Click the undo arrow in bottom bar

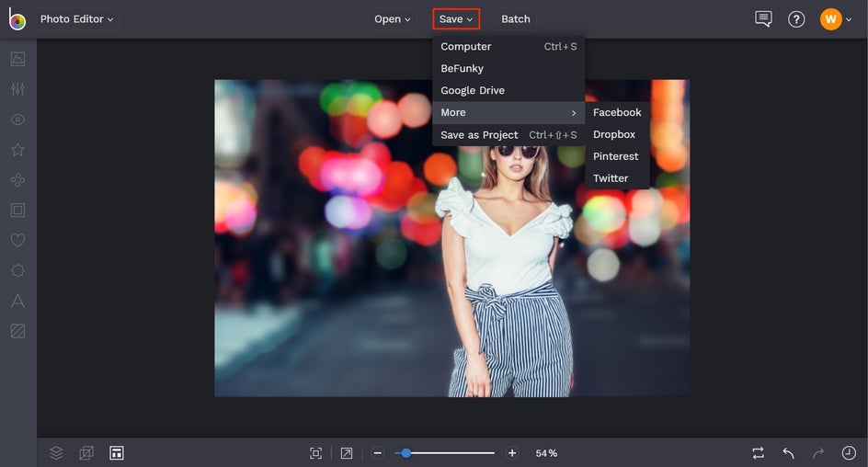788,453
